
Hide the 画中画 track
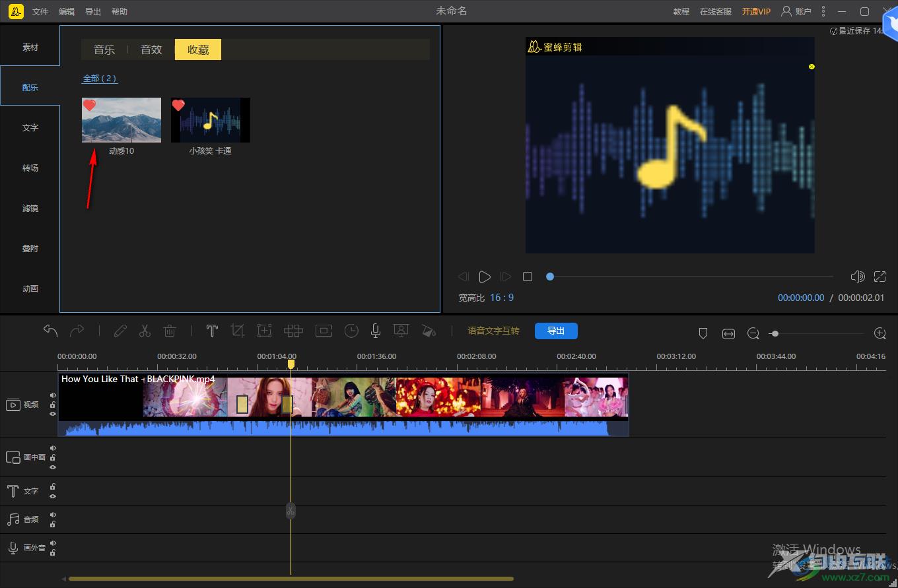(x=53, y=467)
